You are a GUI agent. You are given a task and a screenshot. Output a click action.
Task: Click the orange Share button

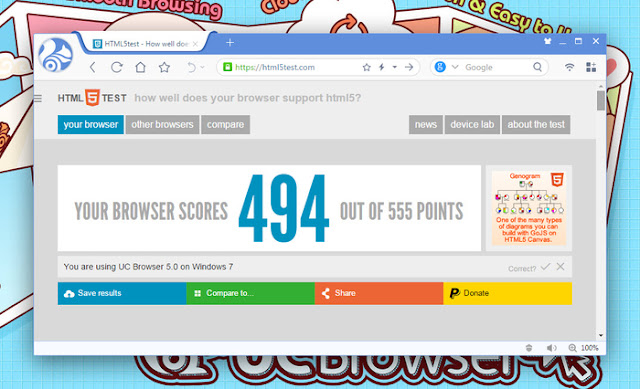[379, 293]
